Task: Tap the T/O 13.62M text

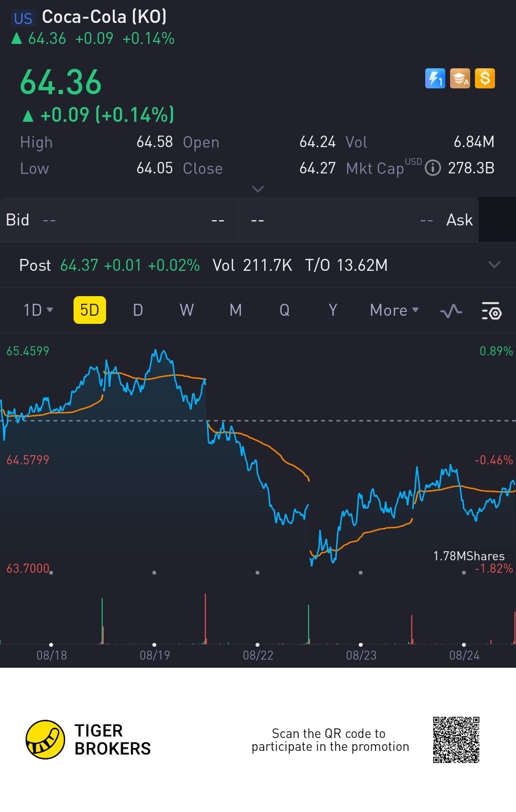Action: pyautogui.click(x=346, y=265)
